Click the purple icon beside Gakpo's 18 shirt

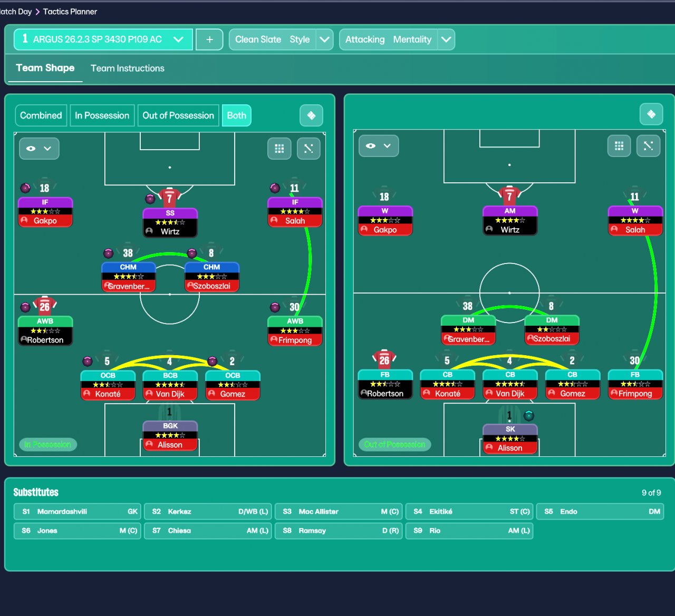tap(25, 188)
